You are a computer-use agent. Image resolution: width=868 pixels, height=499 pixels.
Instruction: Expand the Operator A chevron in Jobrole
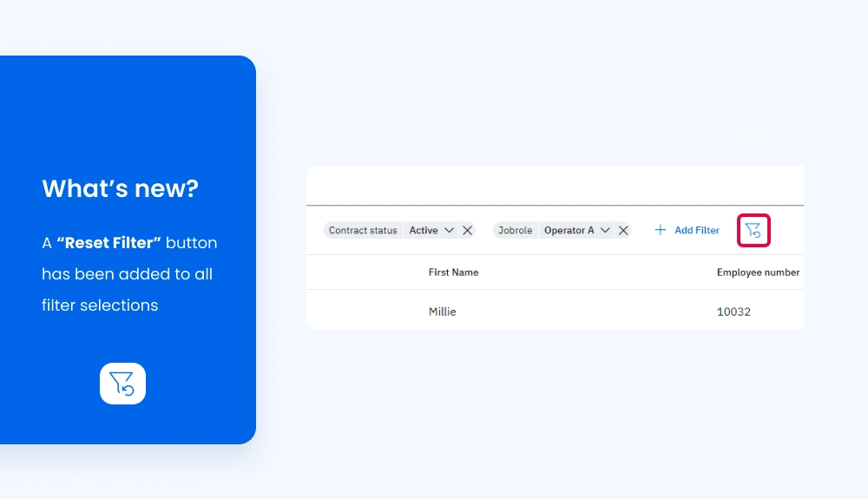tap(605, 231)
